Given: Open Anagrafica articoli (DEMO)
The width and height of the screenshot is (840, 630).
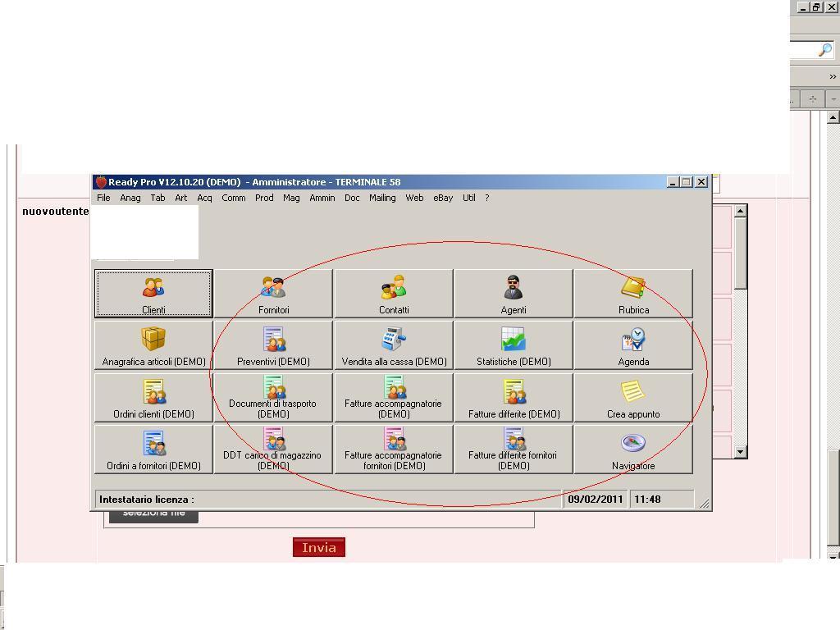Looking at the screenshot, I should pyautogui.click(x=153, y=345).
